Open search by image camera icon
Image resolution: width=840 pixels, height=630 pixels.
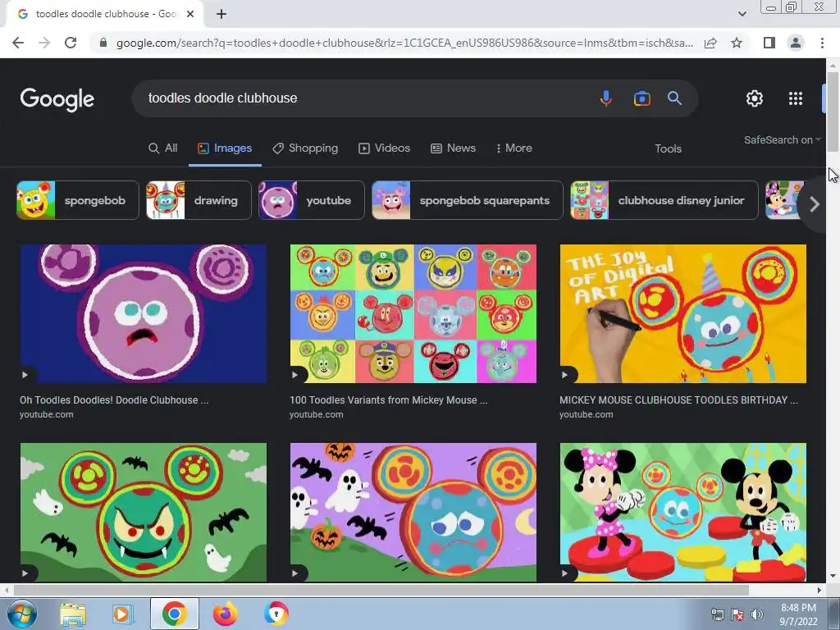pos(641,98)
